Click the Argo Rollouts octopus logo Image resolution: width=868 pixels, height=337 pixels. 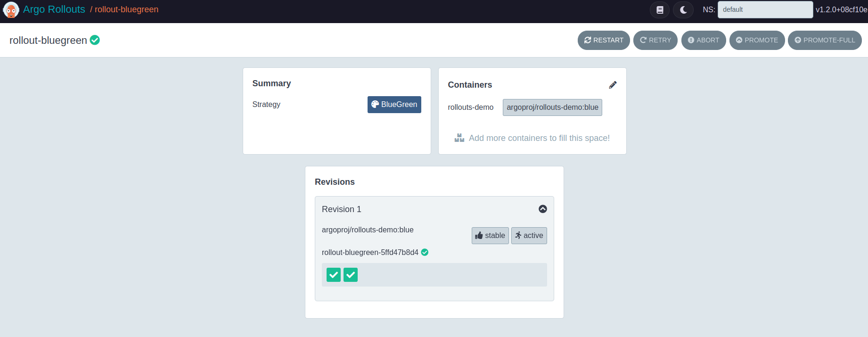(11, 9)
